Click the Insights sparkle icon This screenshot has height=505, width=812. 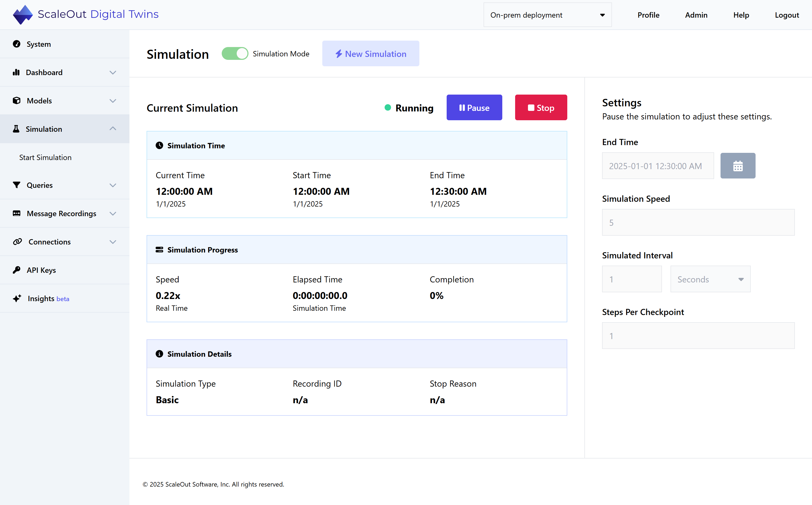point(17,298)
